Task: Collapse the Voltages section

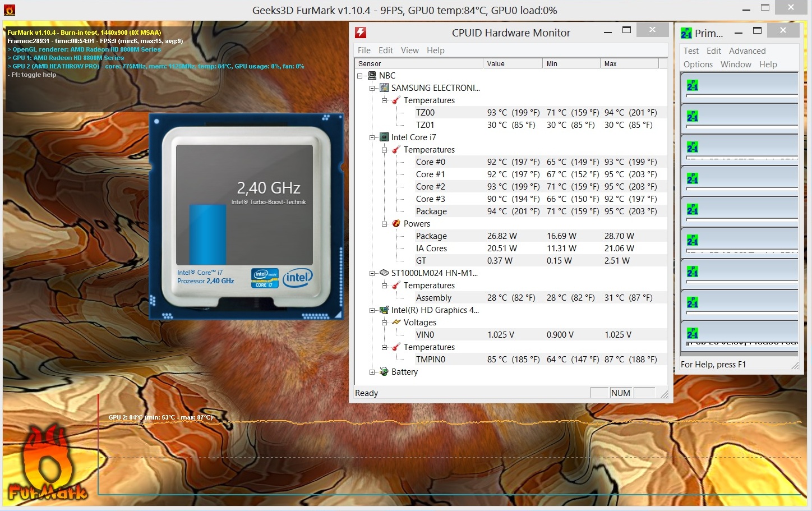Action: click(x=384, y=323)
